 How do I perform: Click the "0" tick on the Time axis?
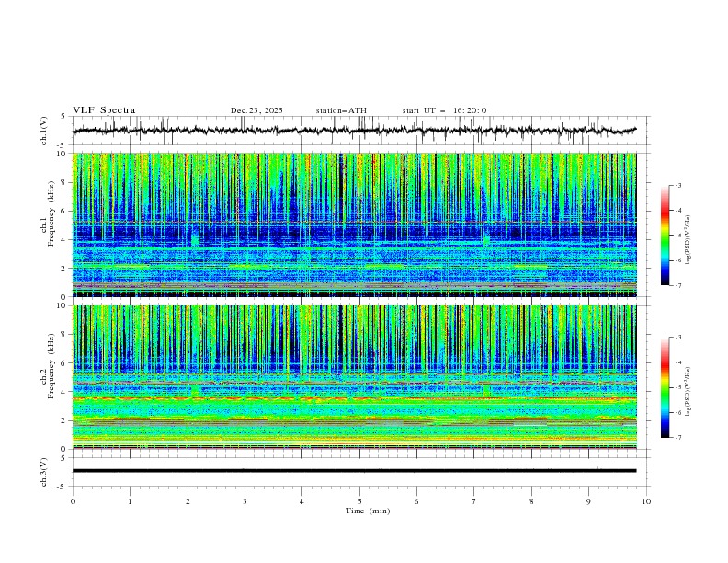(73, 501)
